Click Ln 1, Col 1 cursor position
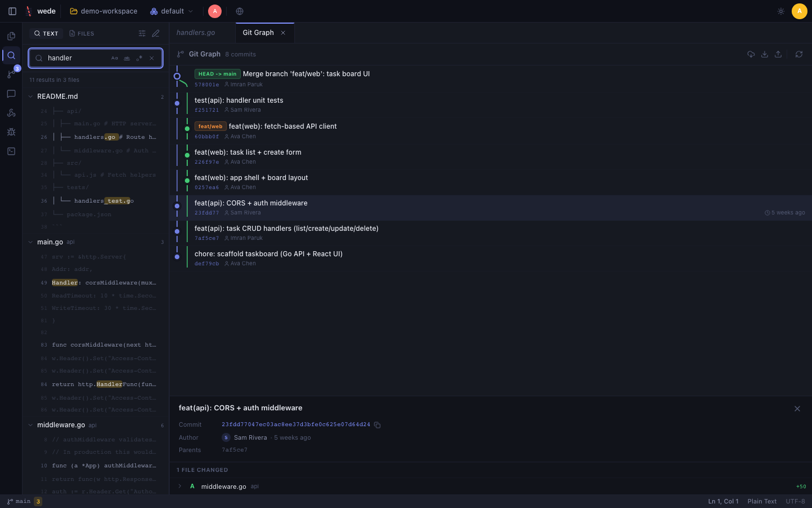This screenshot has width=812, height=508. (723, 501)
